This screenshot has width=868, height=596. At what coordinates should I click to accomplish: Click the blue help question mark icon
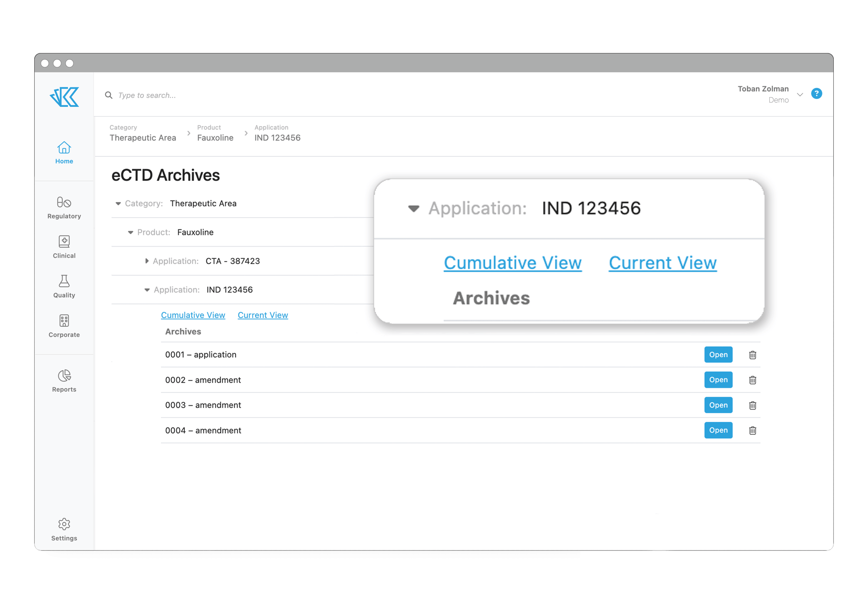point(816,93)
